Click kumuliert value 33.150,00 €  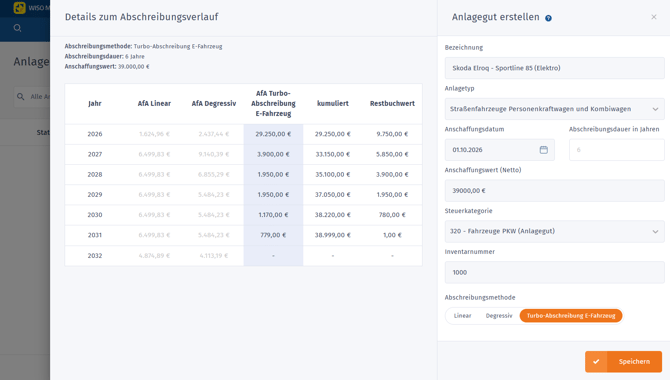[x=333, y=154]
